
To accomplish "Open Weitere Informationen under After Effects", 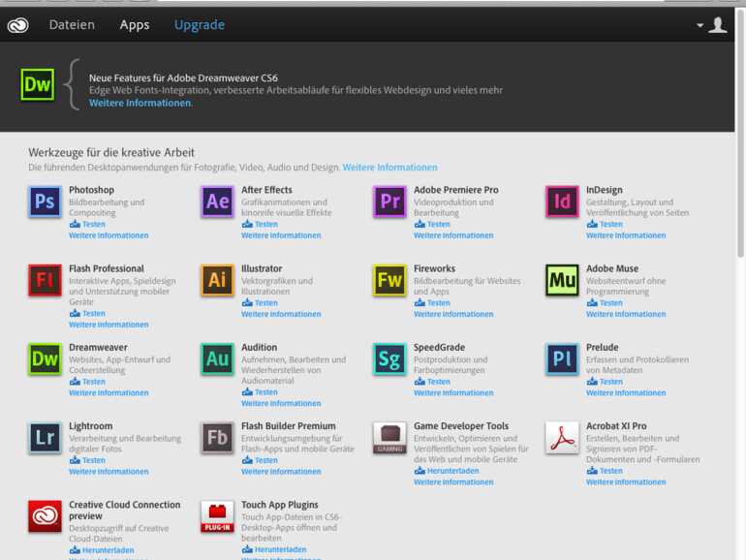I will 281,235.
